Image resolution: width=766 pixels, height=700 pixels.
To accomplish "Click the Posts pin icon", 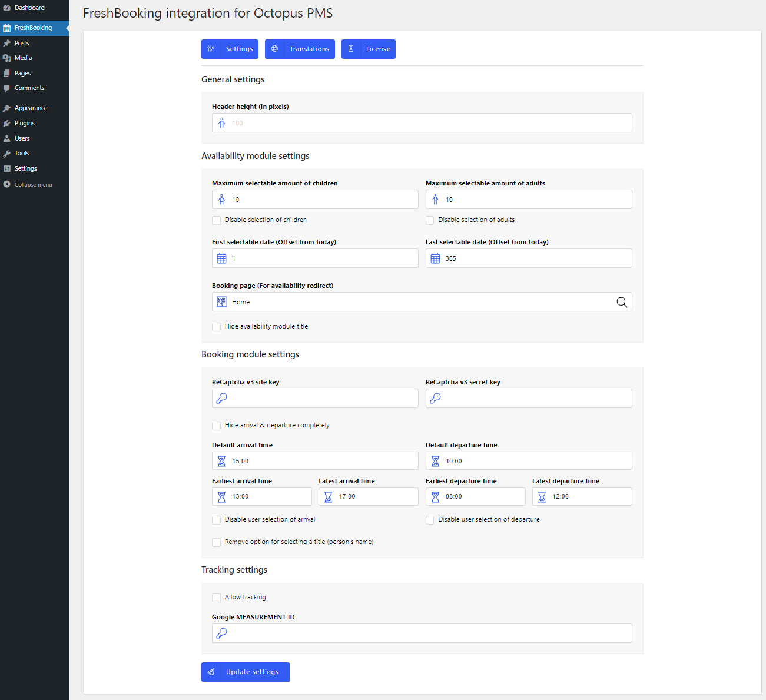I will 7,43.
